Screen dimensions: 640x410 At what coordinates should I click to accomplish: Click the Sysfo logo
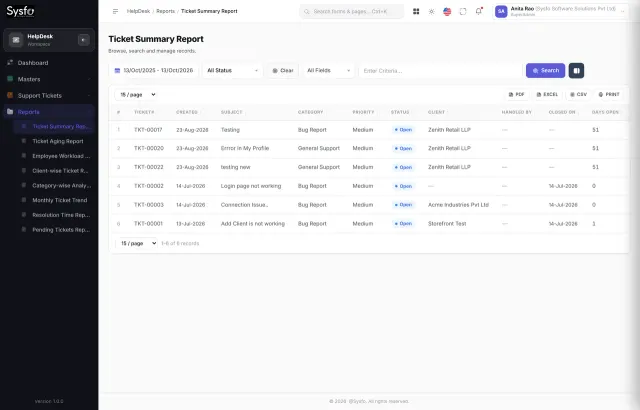20,11
